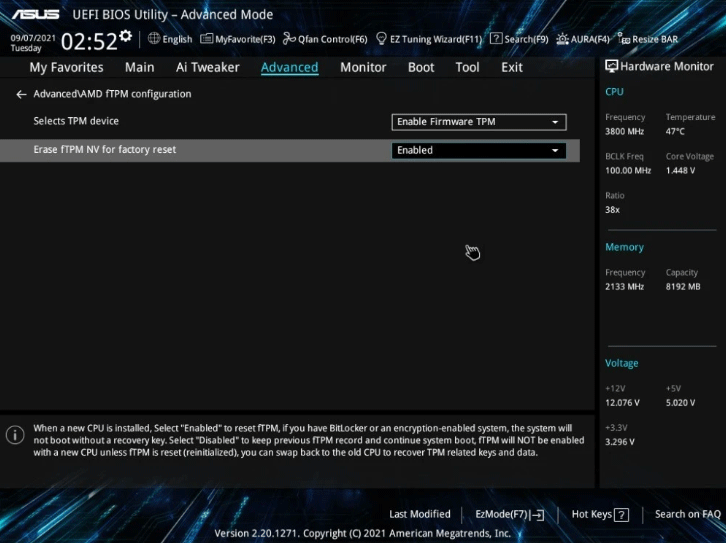Image resolution: width=726 pixels, height=543 pixels.
Task: Open Qfan Control(F6)
Action: click(325, 39)
